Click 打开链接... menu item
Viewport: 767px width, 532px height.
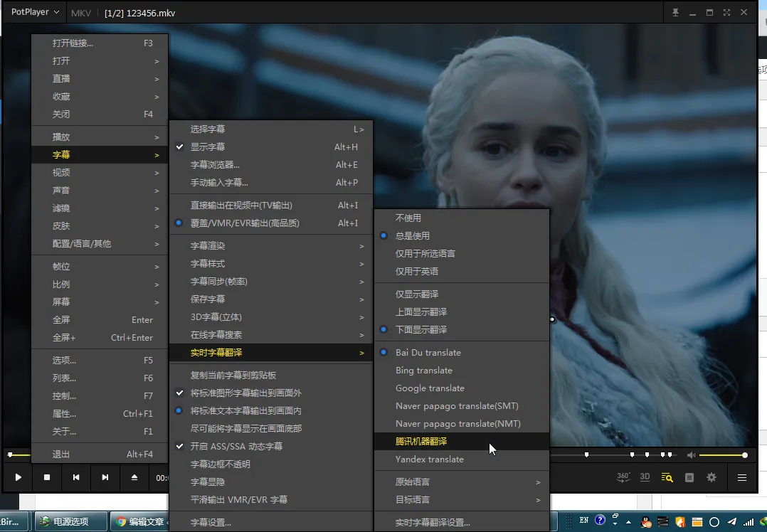click(x=100, y=43)
